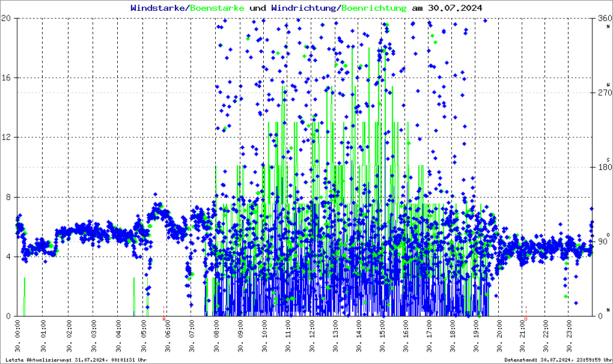
Task: Click the right axis value 270
Action: (605, 93)
